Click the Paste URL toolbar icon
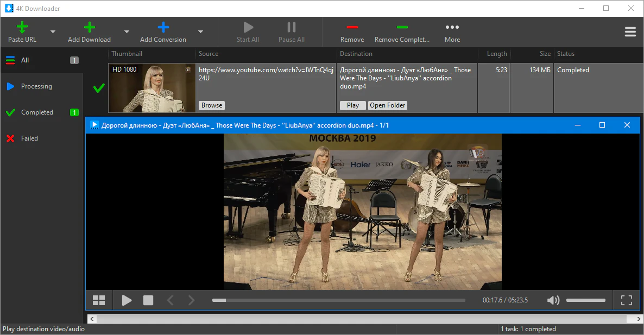Screen dimensions: 644x335 22,28
